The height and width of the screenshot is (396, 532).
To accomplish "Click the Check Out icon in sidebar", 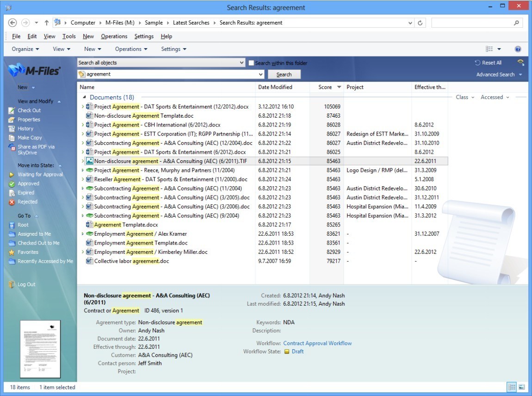I will [x=12, y=110].
